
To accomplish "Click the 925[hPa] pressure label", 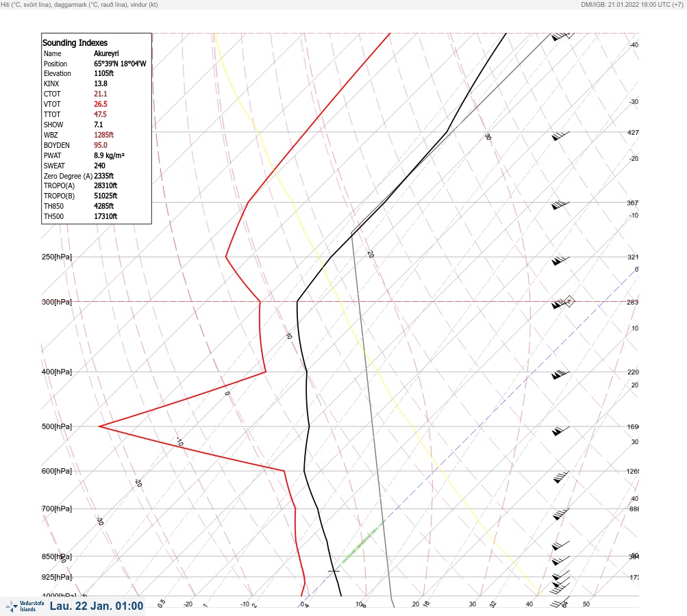I will coord(57,577).
